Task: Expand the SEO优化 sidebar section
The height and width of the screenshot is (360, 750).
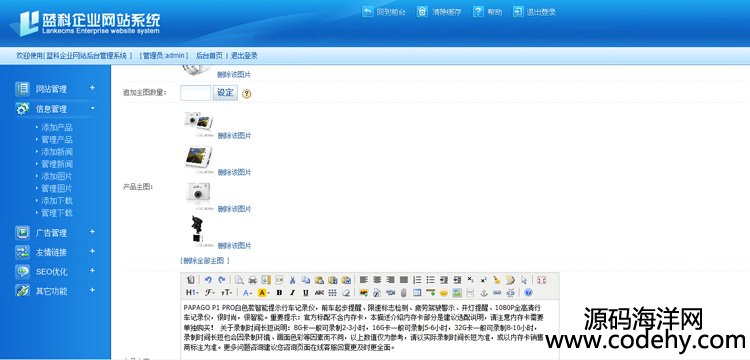Action: coord(92,271)
